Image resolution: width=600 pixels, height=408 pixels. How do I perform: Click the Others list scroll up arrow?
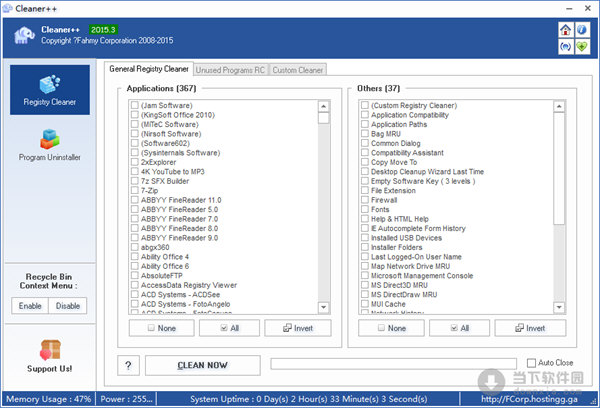pos(559,106)
